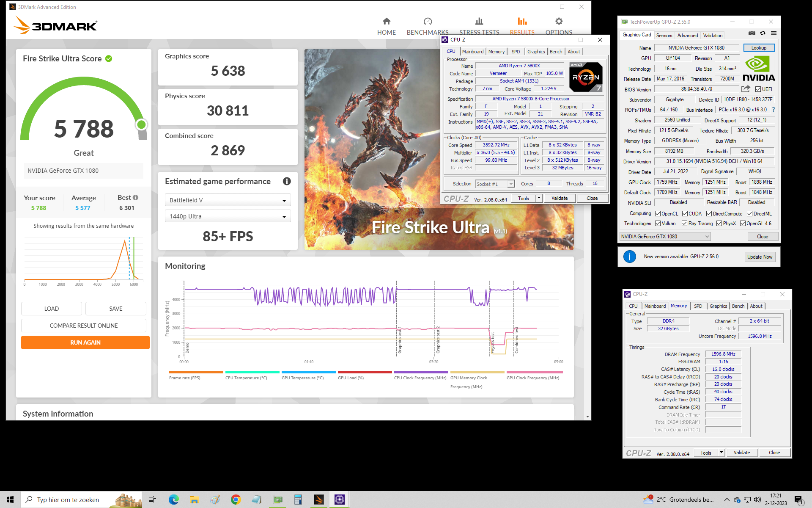
Task: Click the info icon next to Estimated game performance
Action: (287, 181)
